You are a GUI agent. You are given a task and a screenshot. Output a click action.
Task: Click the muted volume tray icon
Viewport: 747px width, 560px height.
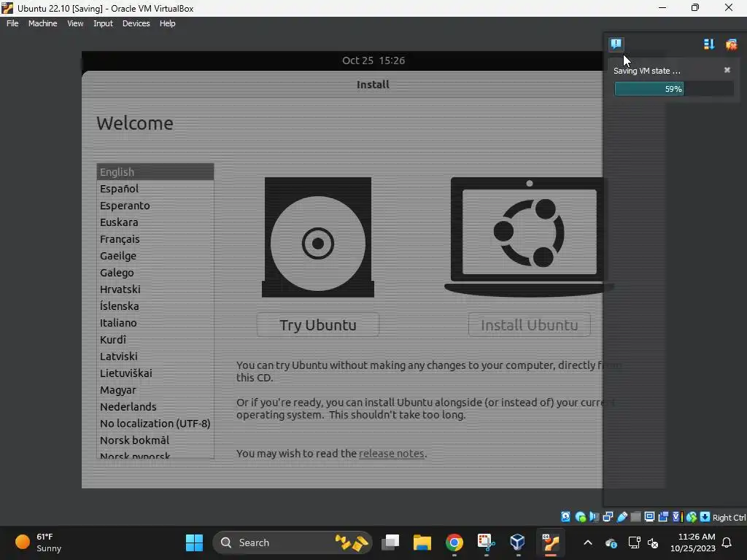click(653, 542)
